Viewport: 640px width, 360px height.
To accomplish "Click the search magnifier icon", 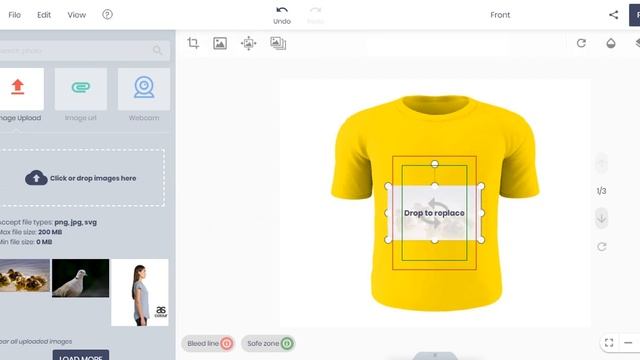I will 158,51.
